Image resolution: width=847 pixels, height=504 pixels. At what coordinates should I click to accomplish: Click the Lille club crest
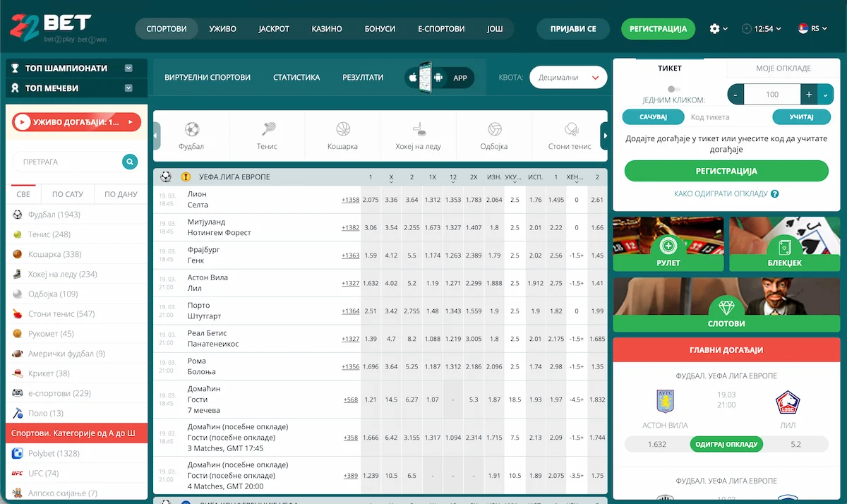788,402
